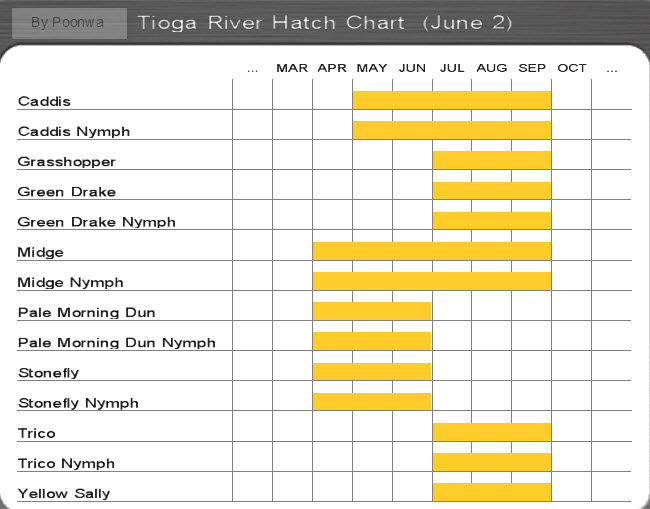Select the Green Drake row label
The width and height of the screenshot is (650, 509).
(67, 192)
